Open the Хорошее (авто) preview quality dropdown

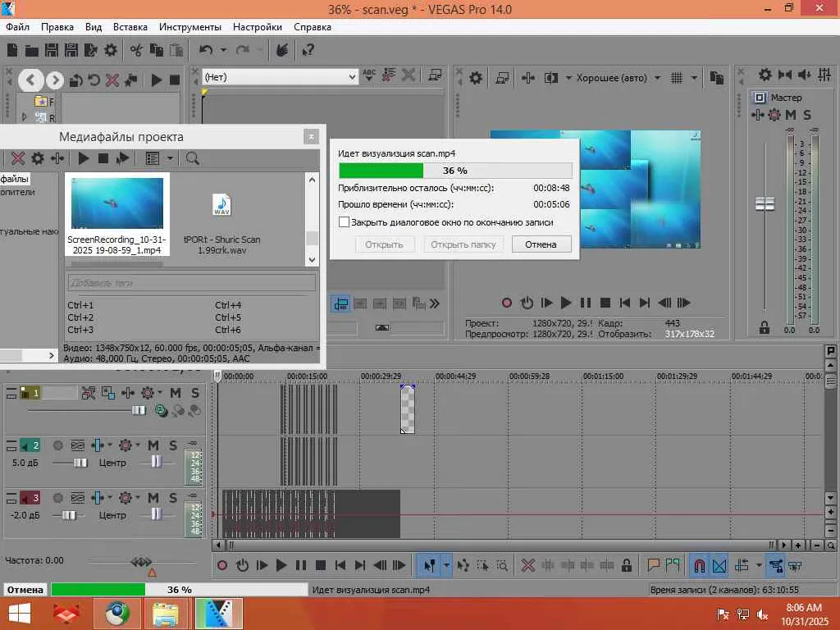(x=657, y=78)
